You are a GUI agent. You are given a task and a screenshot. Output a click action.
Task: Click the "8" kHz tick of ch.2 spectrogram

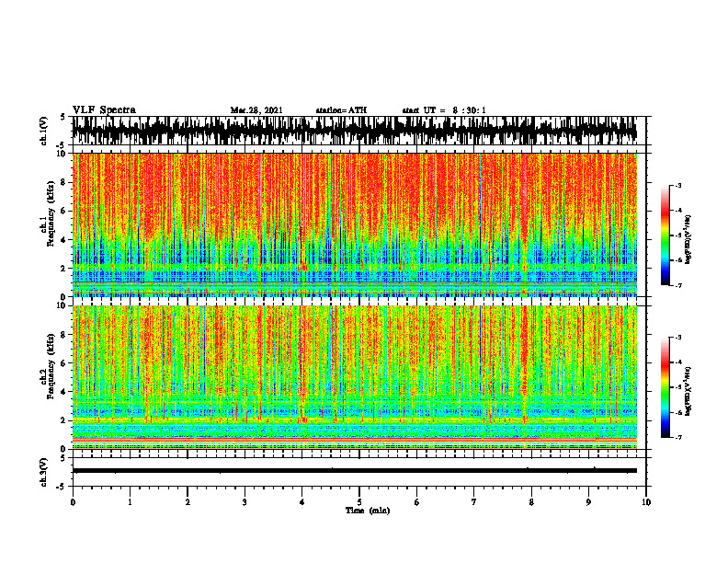point(64,335)
